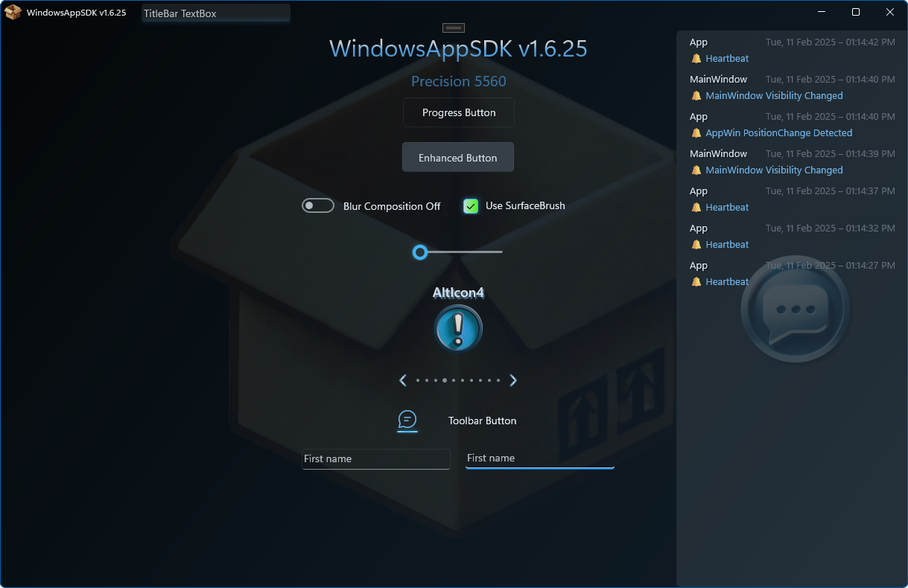Click bell icon for AppWin PositionChange Detected
The height and width of the screenshot is (588, 908).
(696, 133)
